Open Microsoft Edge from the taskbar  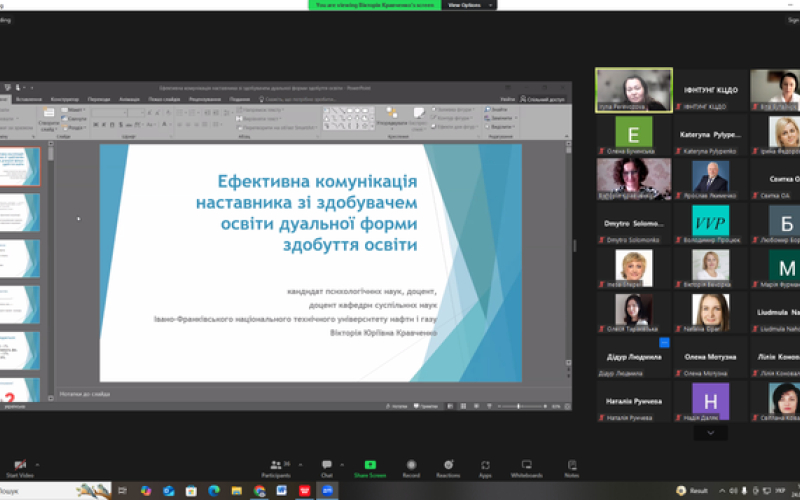[x=214, y=491]
